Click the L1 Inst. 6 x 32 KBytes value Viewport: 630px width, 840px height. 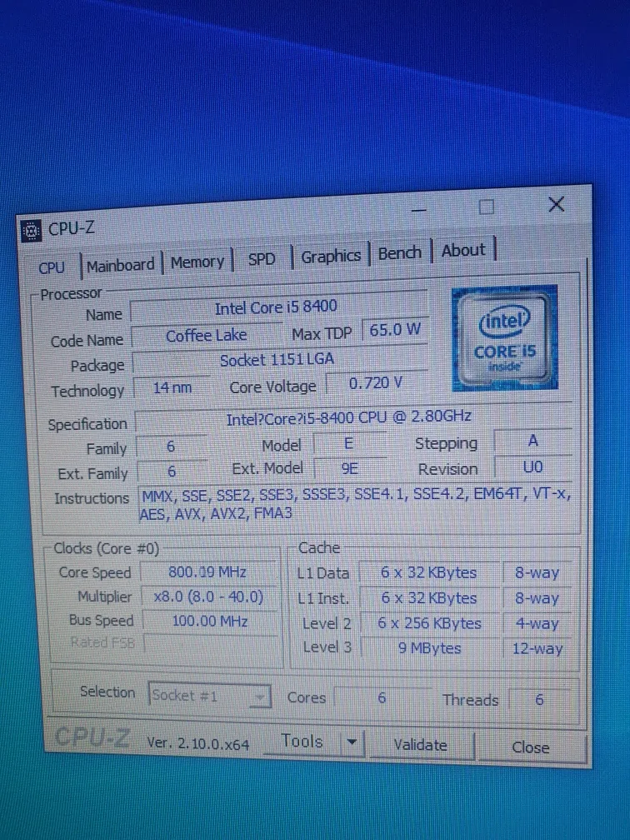point(430,597)
